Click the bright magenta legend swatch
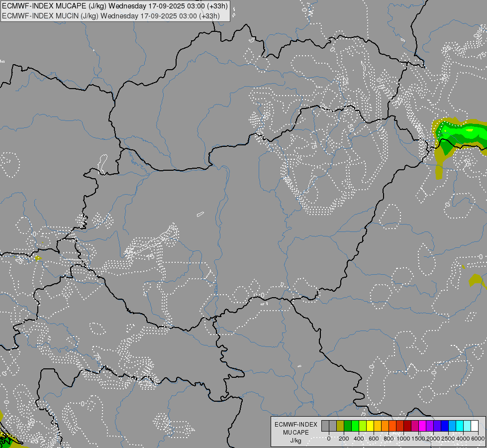 [422, 426]
